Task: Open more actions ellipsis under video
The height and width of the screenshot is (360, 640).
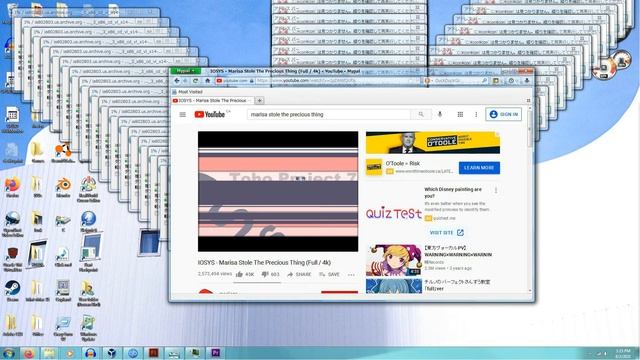Action: click(351, 275)
